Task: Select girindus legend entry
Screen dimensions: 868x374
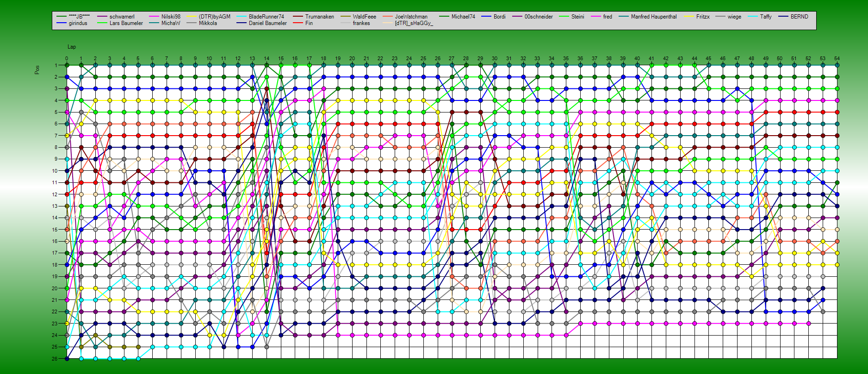Action: 78,23
